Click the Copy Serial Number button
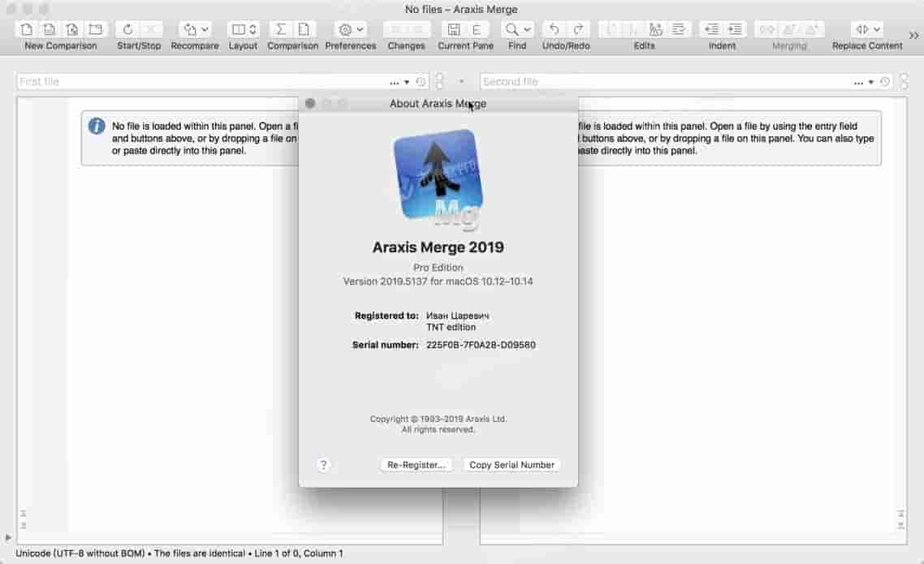 pos(512,465)
